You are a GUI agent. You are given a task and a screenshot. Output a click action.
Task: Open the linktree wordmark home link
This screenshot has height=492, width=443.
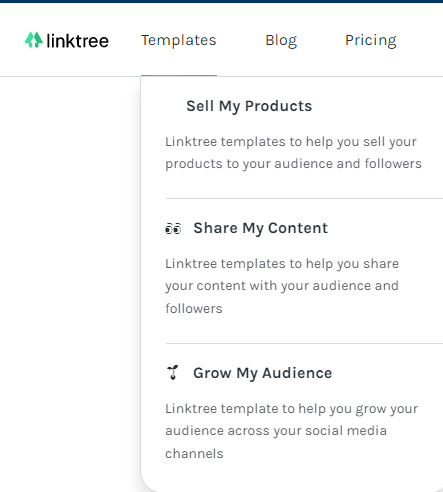click(77, 41)
